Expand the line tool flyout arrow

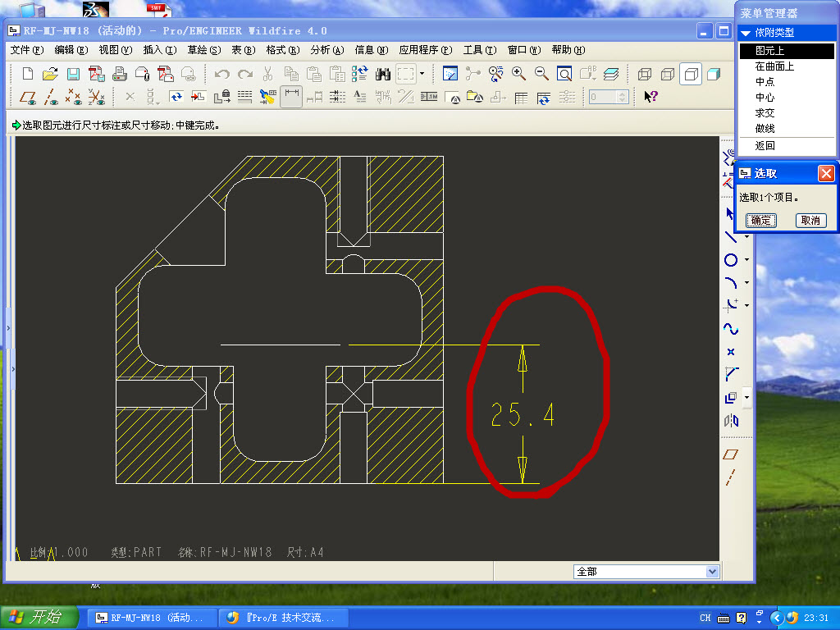pos(746,237)
